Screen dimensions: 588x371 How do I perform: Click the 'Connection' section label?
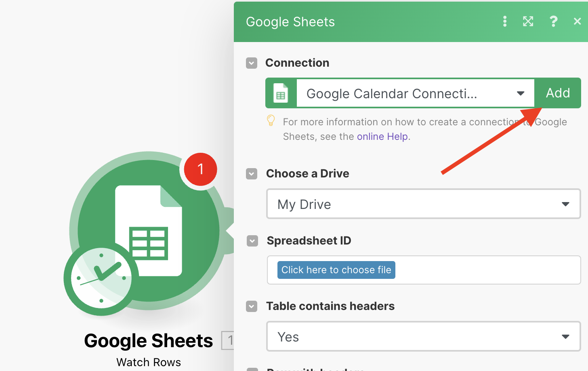[297, 63]
